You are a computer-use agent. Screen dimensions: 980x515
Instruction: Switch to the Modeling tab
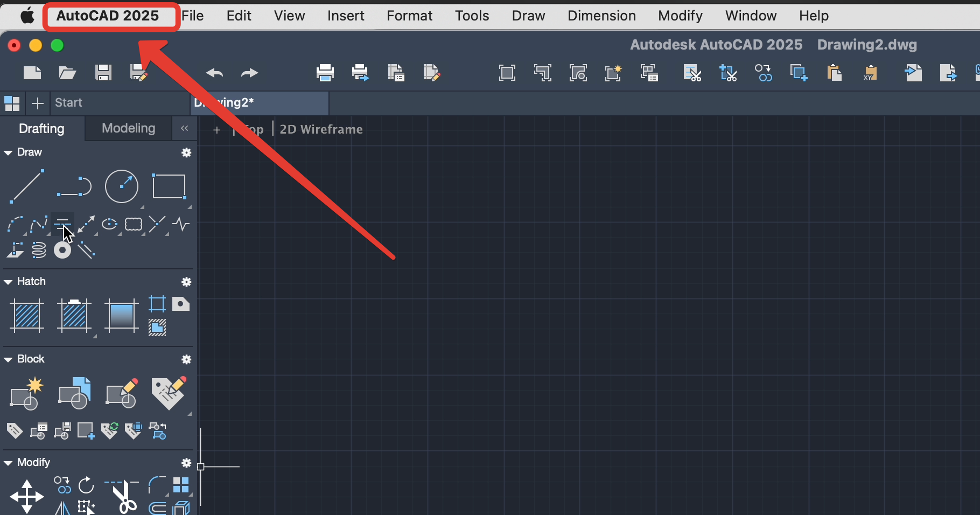coord(128,128)
